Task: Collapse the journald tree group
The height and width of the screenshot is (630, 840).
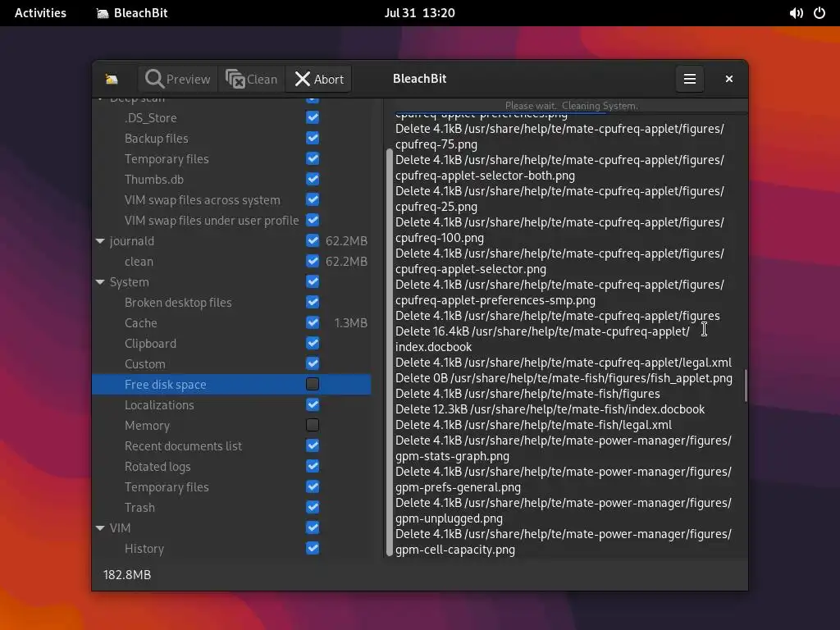Action: click(x=100, y=241)
